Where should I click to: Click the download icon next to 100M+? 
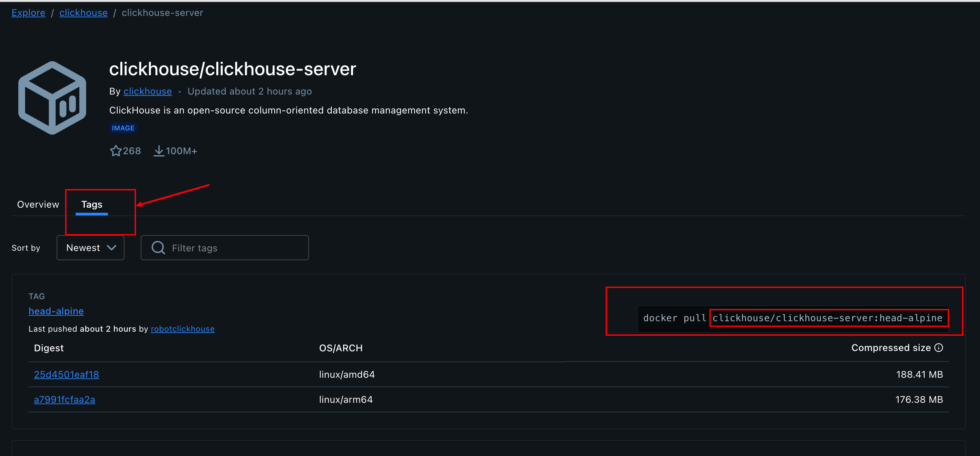coord(159,151)
